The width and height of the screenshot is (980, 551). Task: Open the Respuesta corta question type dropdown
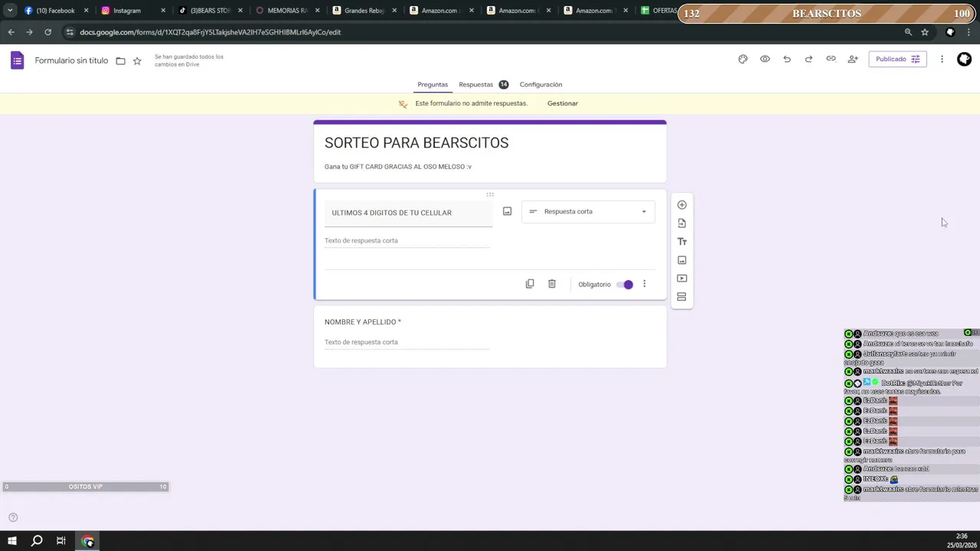(588, 211)
